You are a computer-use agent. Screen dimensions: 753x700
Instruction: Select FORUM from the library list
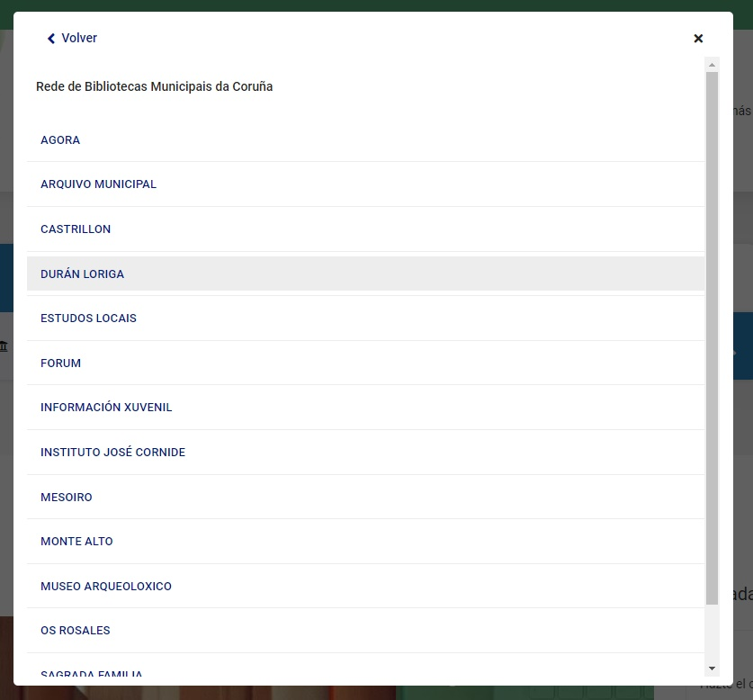tap(60, 363)
